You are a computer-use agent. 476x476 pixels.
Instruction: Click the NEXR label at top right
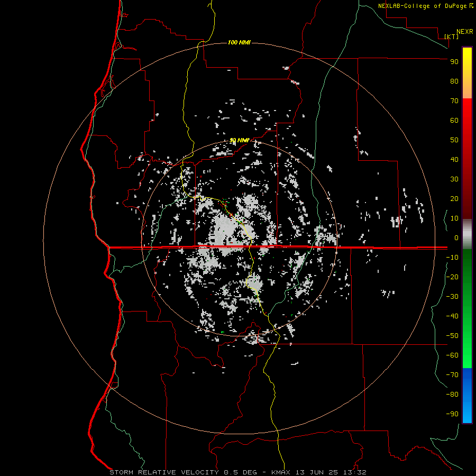tap(464, 32)
